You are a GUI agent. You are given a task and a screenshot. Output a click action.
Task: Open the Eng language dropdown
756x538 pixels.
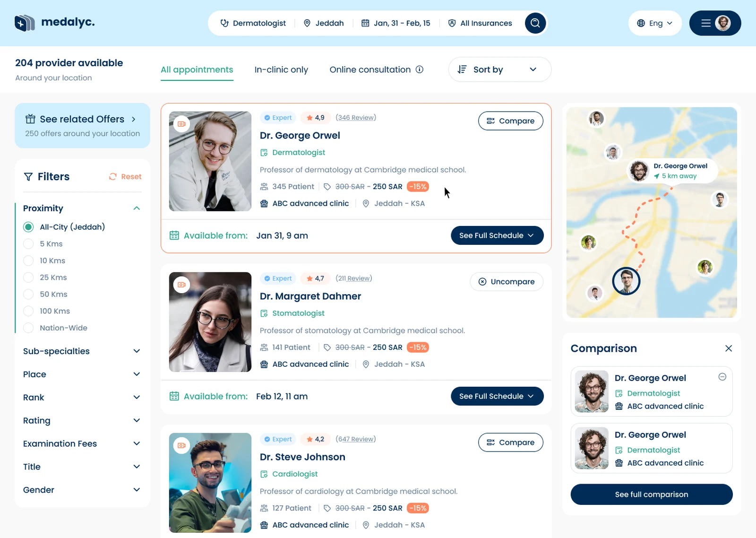tap(655, 23)
